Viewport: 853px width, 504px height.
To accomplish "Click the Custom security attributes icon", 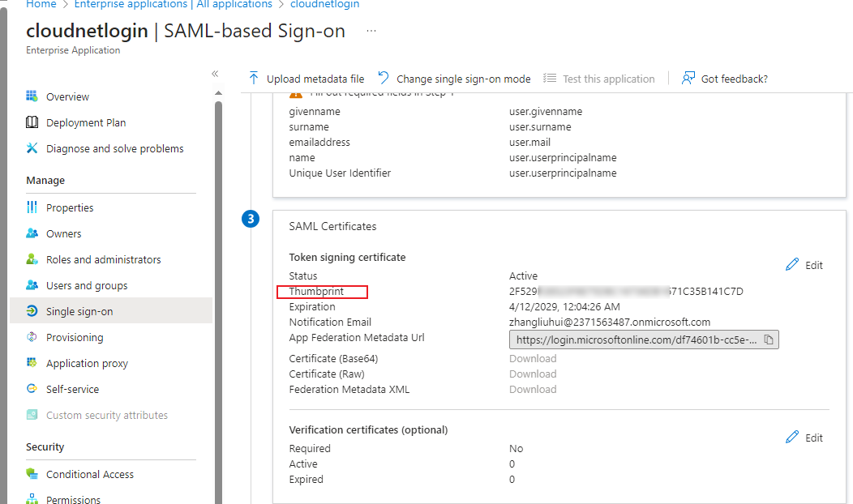I will click(32, 415).
